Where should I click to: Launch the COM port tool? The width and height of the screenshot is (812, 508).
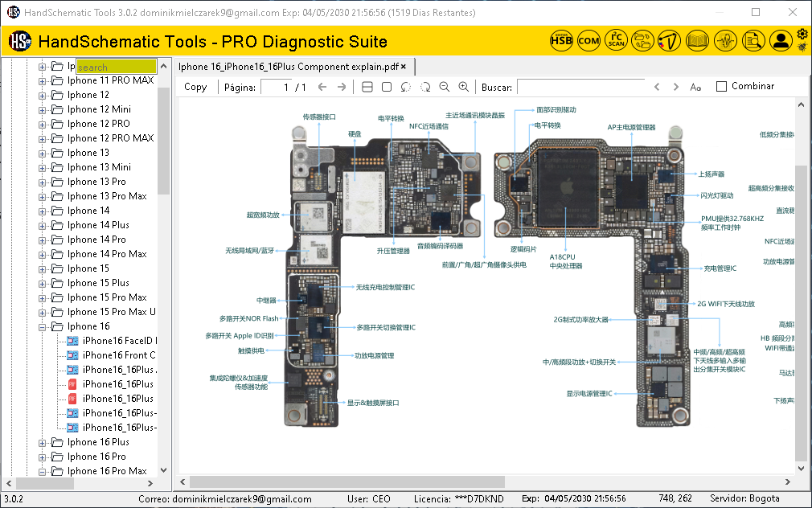point(588,40)
